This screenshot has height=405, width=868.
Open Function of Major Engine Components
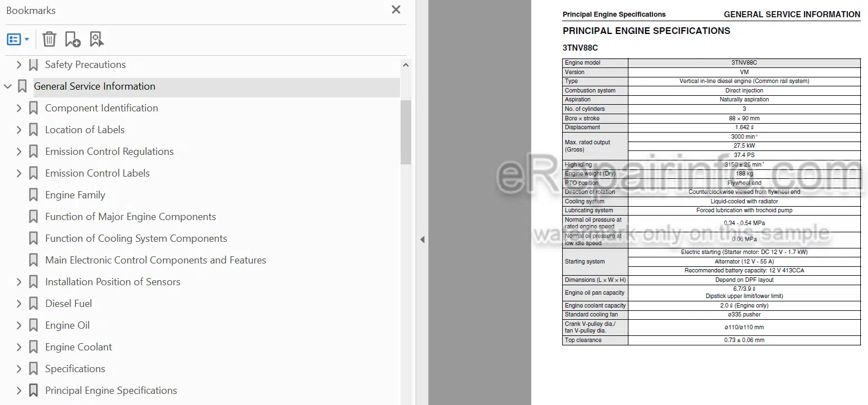130,217
